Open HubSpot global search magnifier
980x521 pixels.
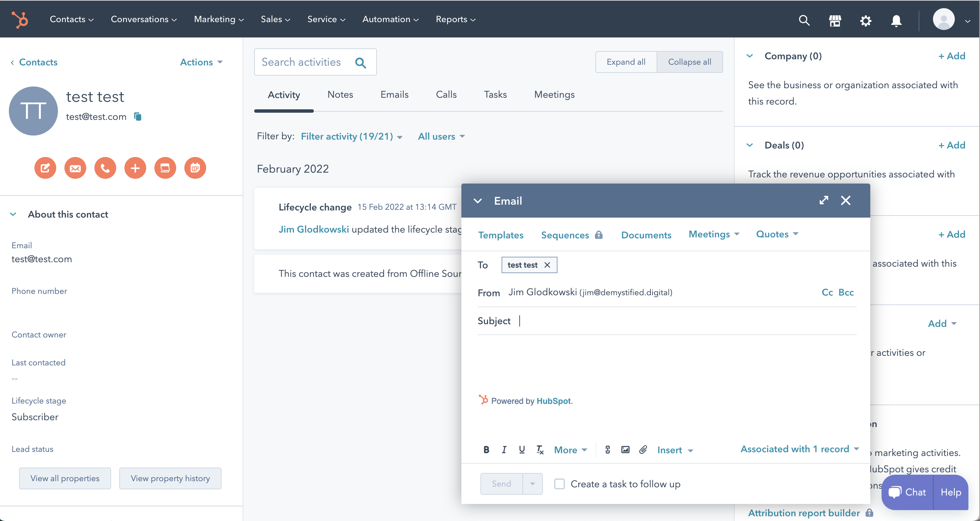[804, 20]
